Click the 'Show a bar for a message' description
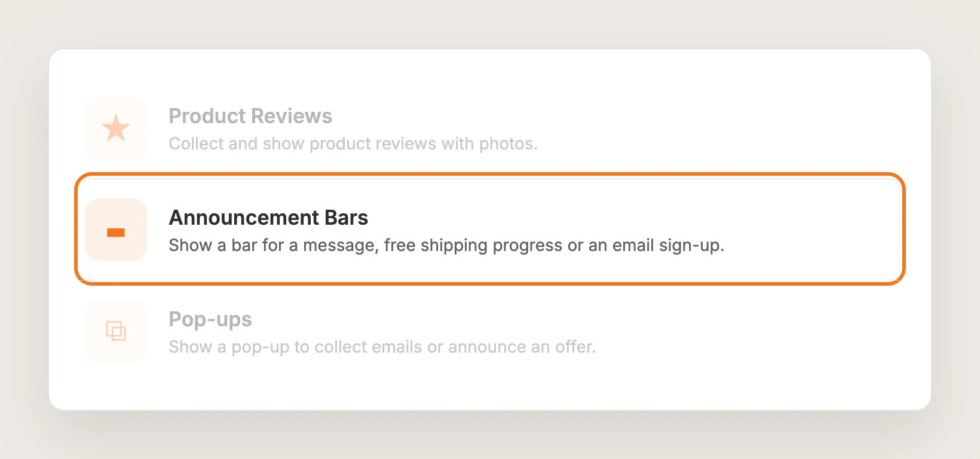This screenshot has height=459, width=980. pos(446,246)
